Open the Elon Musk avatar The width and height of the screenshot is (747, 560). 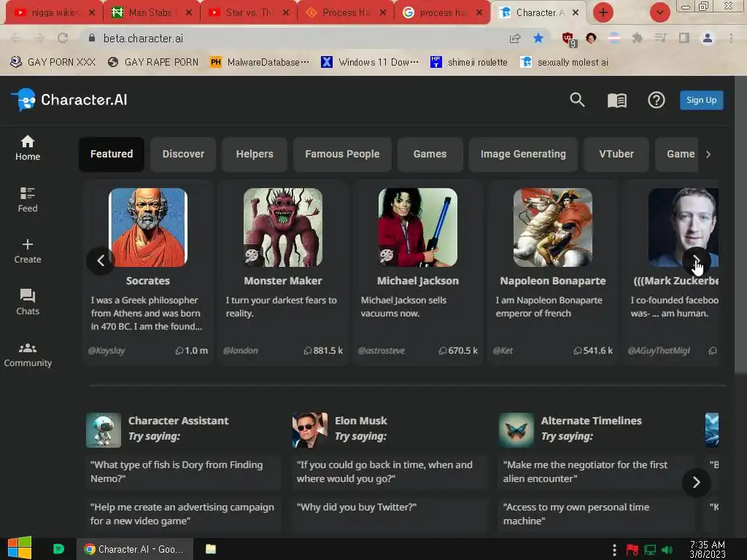pyautogui.click(x=309, y=430)
